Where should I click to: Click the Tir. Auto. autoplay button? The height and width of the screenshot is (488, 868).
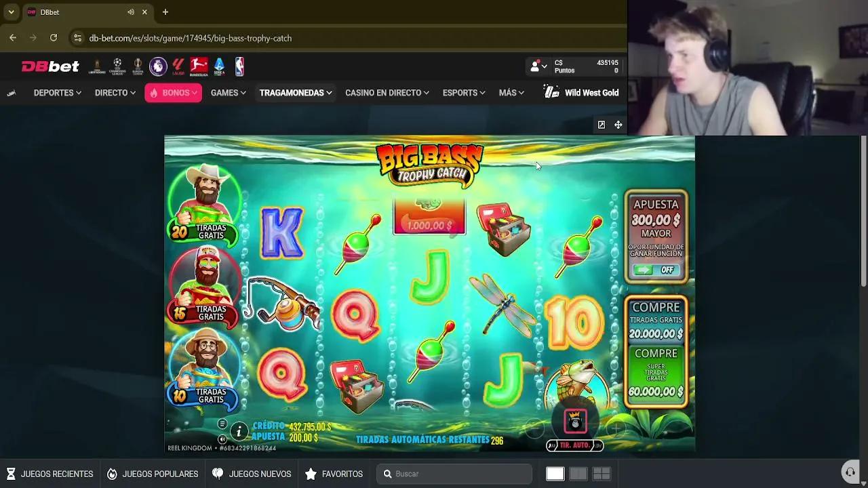click(x=574, y=445)
